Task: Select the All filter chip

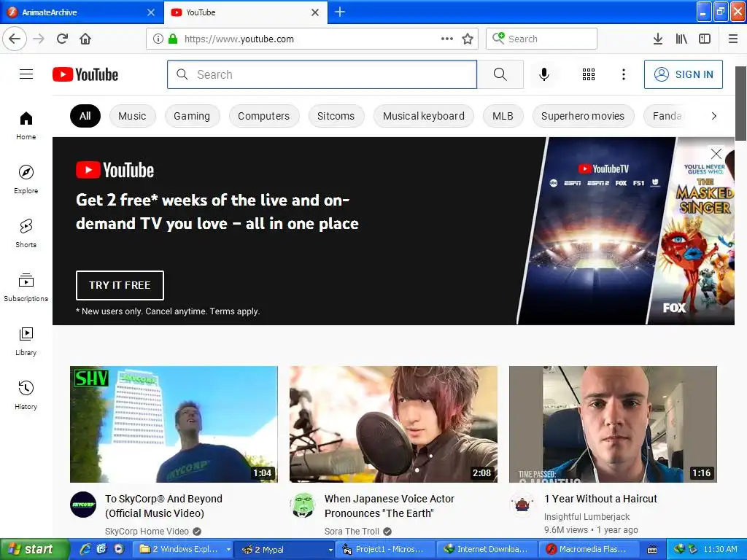Action: pyautogui.click(x=85, y=116)
